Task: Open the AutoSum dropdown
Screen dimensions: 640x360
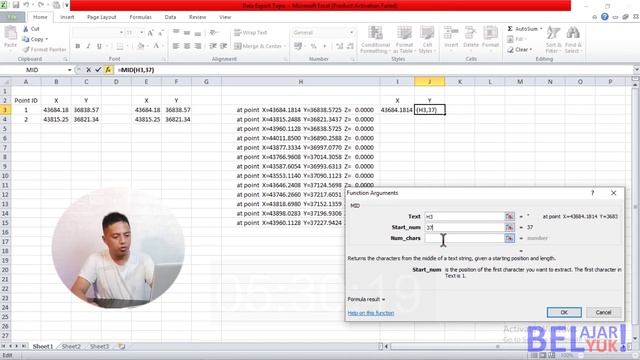Action: coord(541,29)
